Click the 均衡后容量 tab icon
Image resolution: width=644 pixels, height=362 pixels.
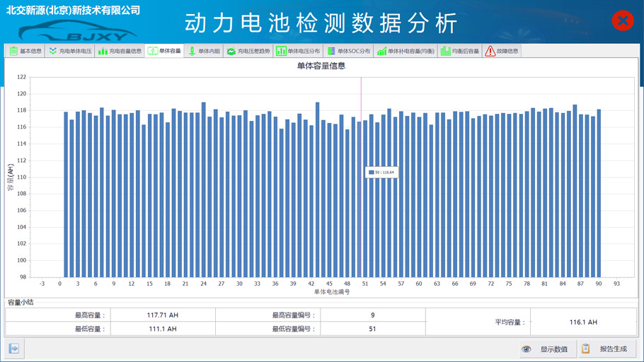(445, 51)
